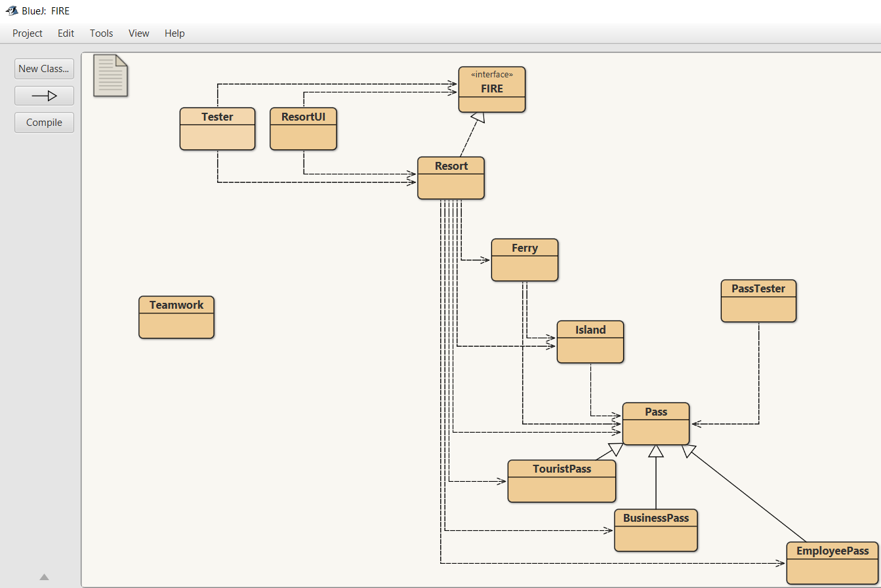Select the Tester class box
The image size is (881, 588).
point(217,128)
